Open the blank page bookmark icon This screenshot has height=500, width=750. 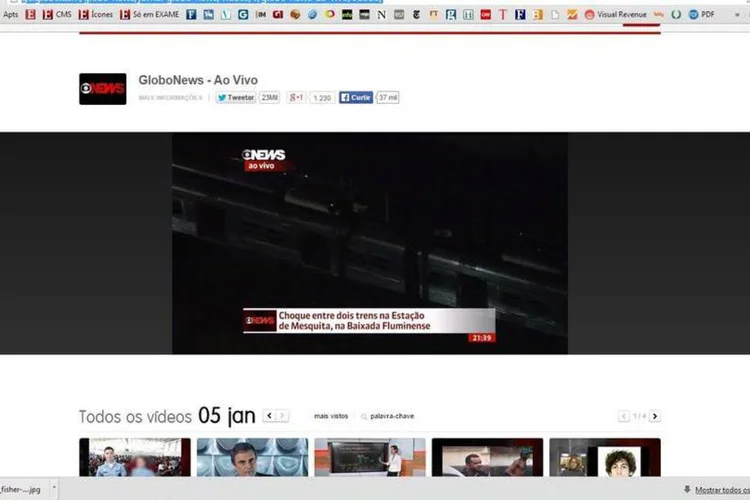[x=555, y=14]
